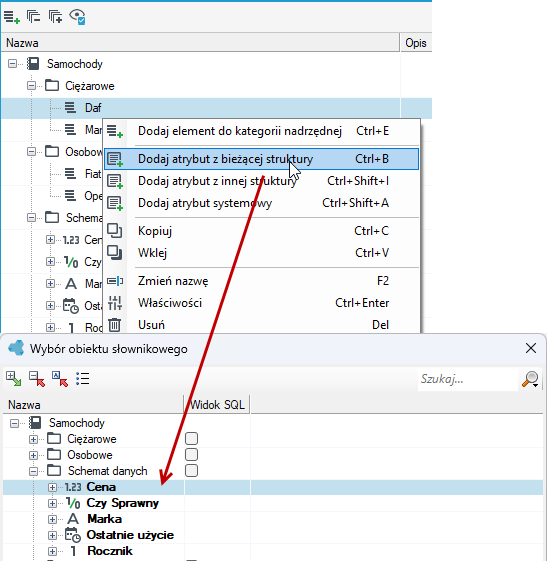This screenshot has height=561, width=548.
Task: Click the red-arrow A icon in the dialog toolbar
Action: coord(60,379)
